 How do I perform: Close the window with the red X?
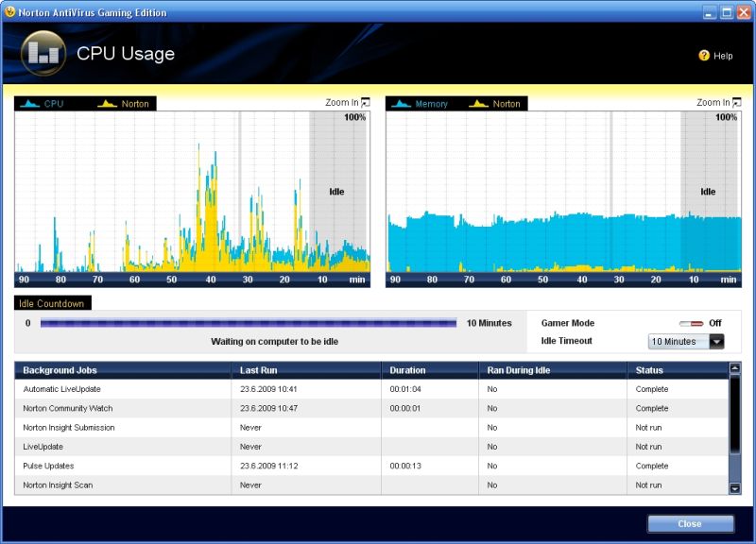click(x=744, y=12)
